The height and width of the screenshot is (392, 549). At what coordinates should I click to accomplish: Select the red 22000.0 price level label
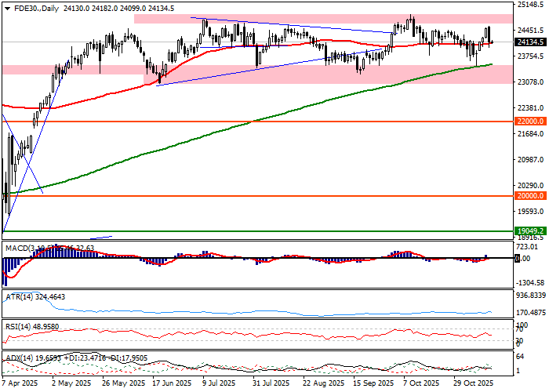tap(530, 122)
